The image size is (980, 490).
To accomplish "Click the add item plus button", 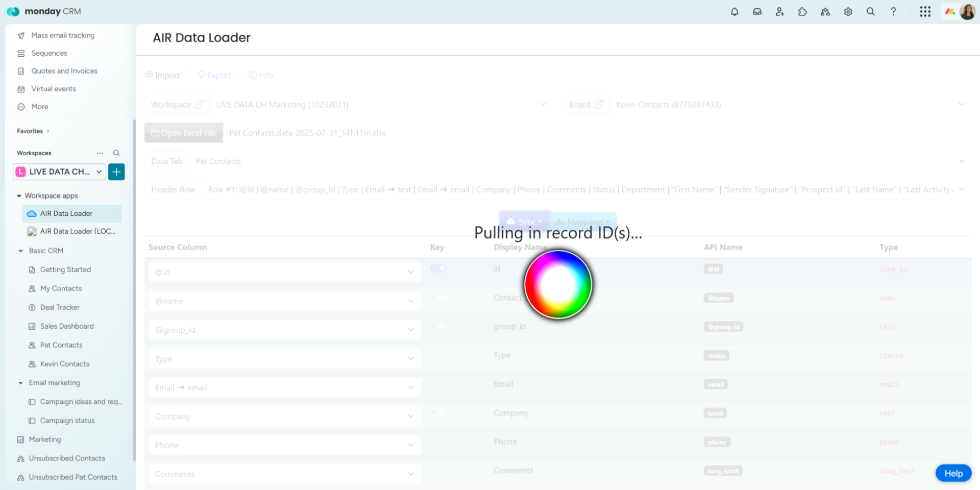I will (x=116, y=172).
